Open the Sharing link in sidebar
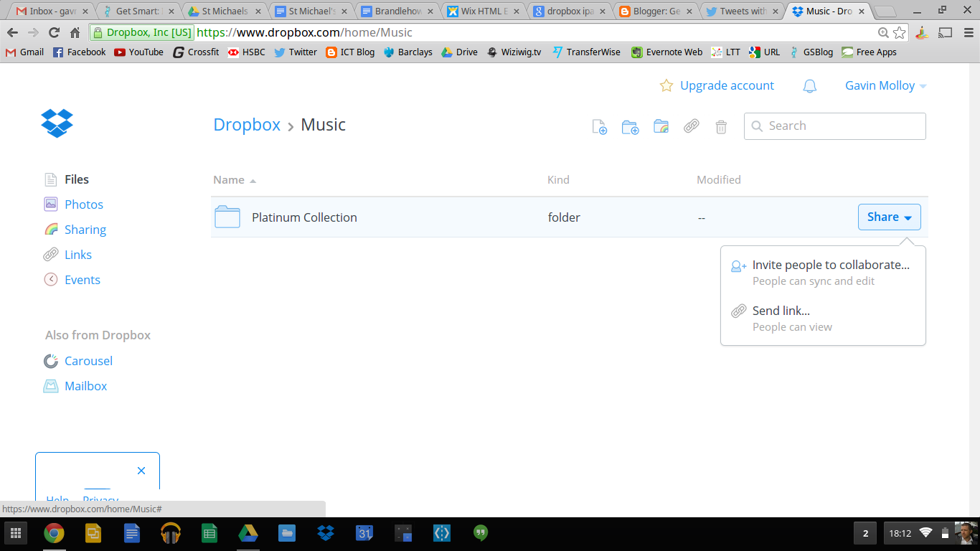Viewport: 980px width, 551px height. click(x=85, y=230)
